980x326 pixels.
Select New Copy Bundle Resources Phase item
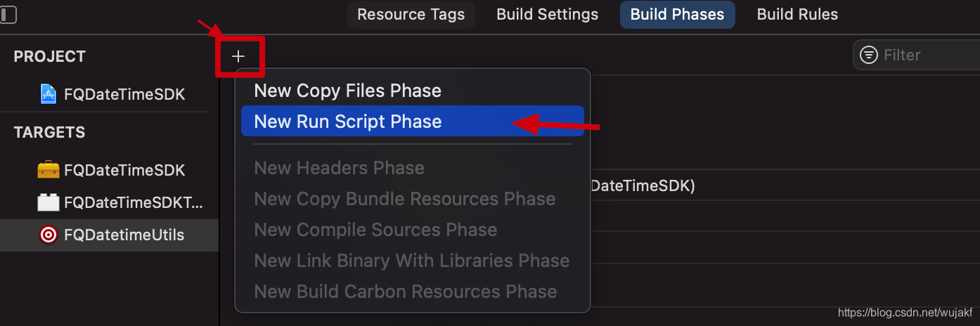click(412, 199)
